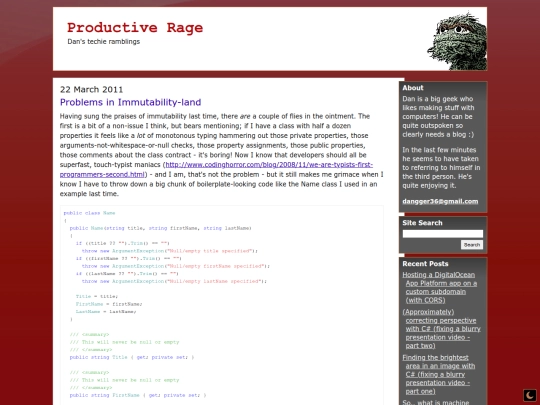Click the 'Null/empty title specified' exception line
The width and height of the screenshot is (540, 405).
coord(170,251)
